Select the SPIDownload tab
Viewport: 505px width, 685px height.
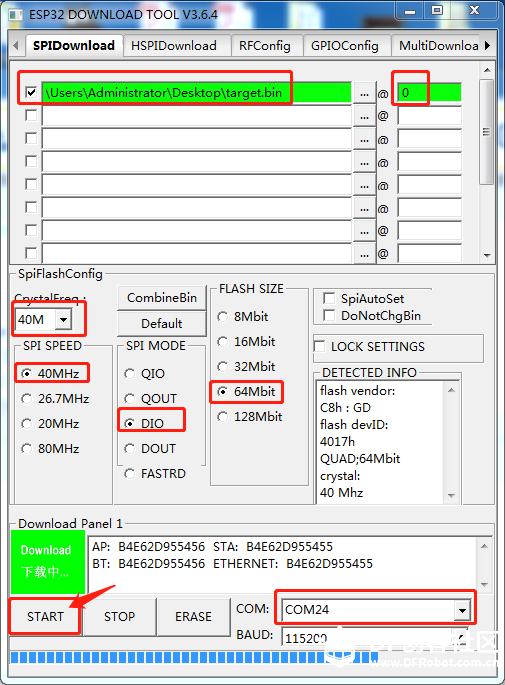pyautogui.click(x=74, y=45)
